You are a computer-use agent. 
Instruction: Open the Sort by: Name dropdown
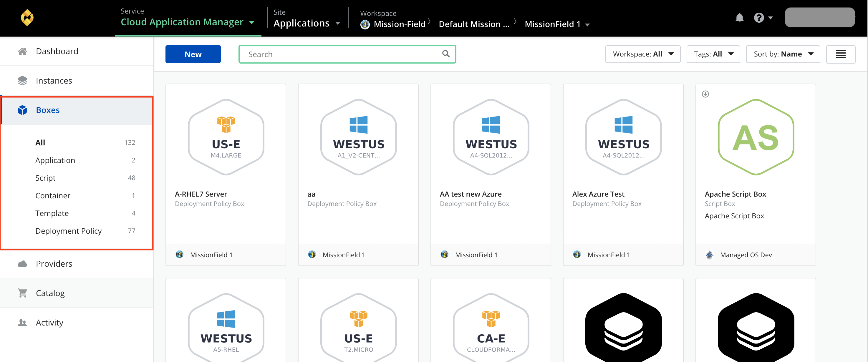(783, 54)
